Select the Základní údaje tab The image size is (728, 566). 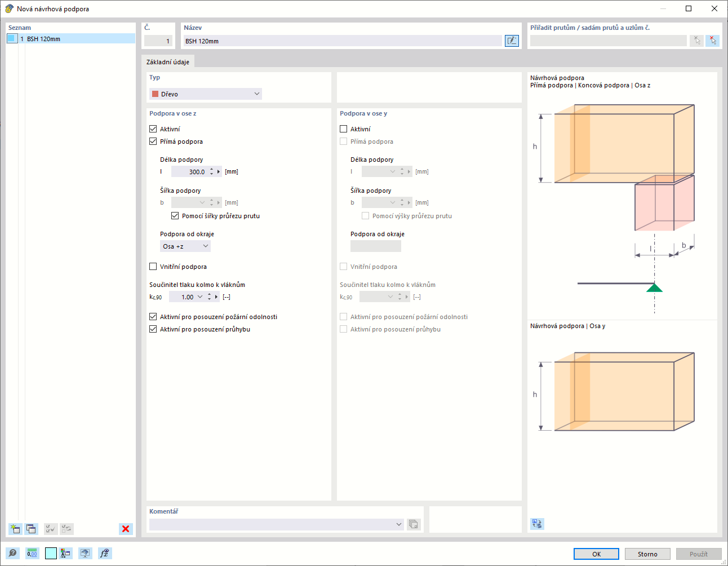(168, 62)
